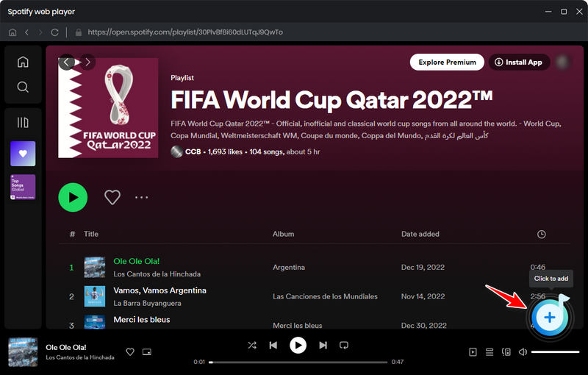The width and height of the screenshot is (588, 375).
Task: Open Spotify Home in the left sidebar
Action: click(x=23, y=62)
